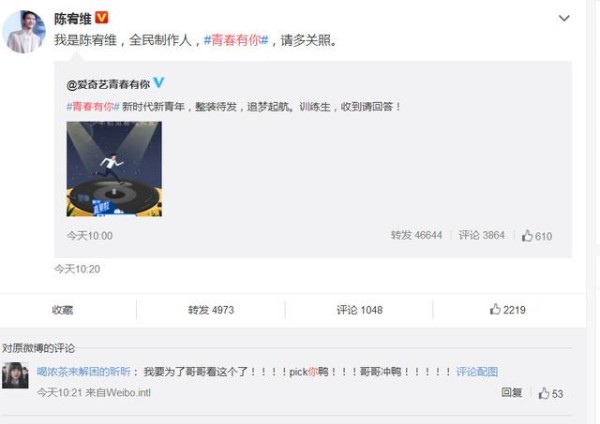
Task: Like the post with 2219 likes
Action: click(x=507, y=310)
